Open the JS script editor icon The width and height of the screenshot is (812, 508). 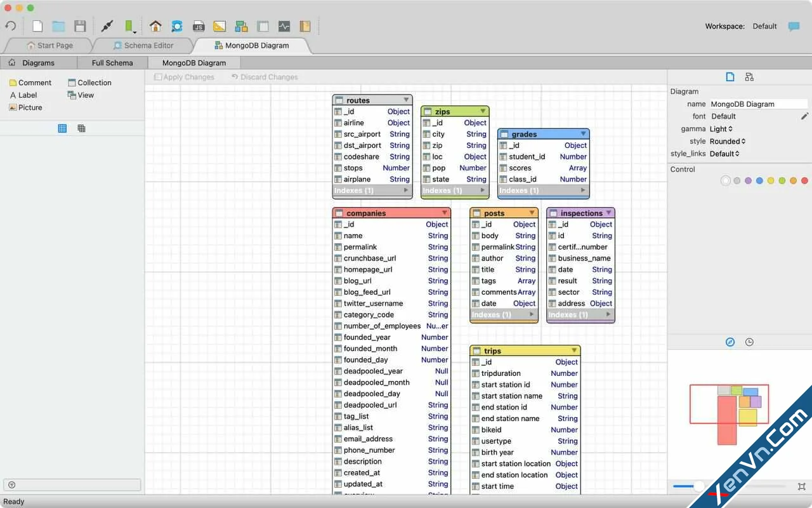tap(199, 26)
